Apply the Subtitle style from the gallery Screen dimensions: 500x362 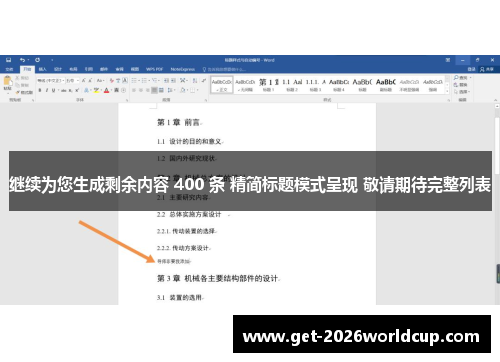click(x=386, y=85)
